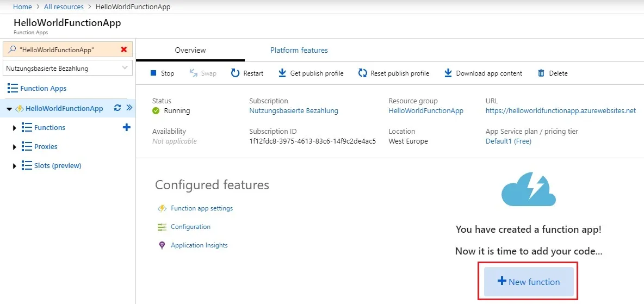
Task: Switch to the Overview tab
Action: (190, 50)
